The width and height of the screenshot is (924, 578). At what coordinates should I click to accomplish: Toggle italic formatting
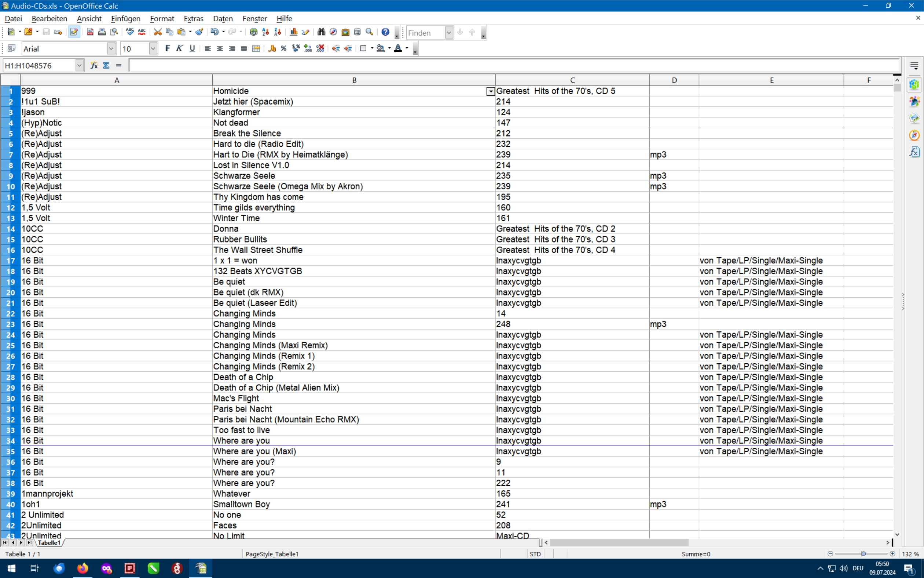click(x=179, y=48)
